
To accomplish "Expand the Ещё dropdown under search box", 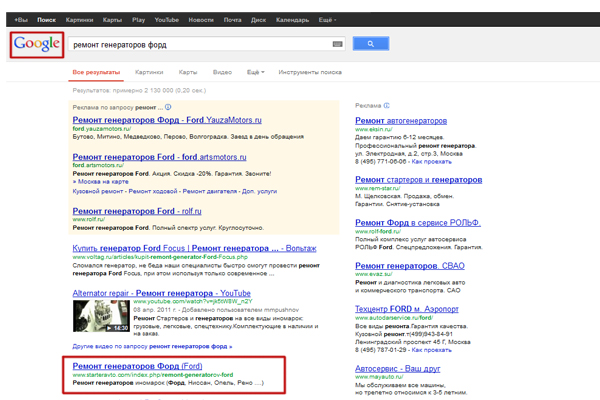I will pos(255,72).
